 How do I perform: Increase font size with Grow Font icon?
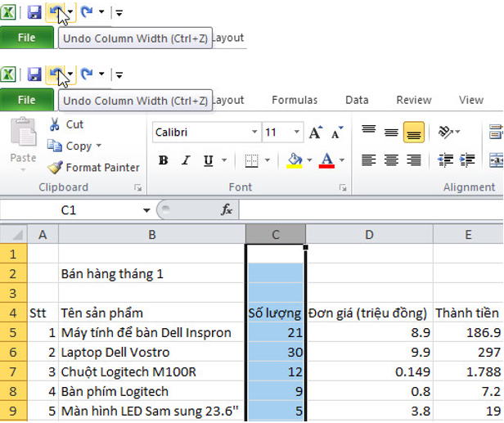click(315, 132)
